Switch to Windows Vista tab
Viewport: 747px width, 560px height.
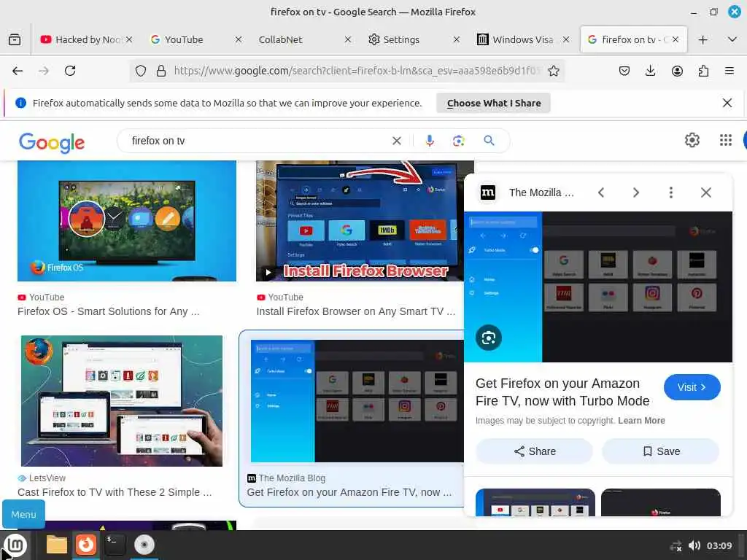[522, 39]
